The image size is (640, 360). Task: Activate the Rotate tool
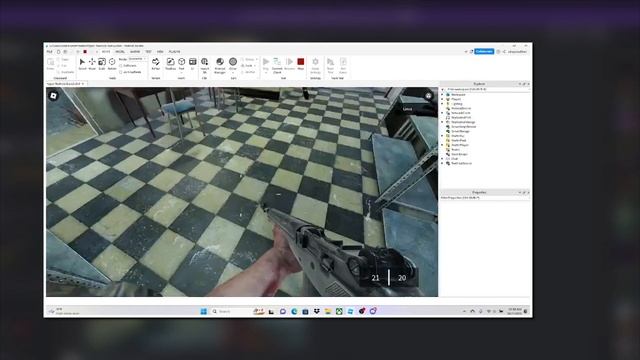click(112, 64)
